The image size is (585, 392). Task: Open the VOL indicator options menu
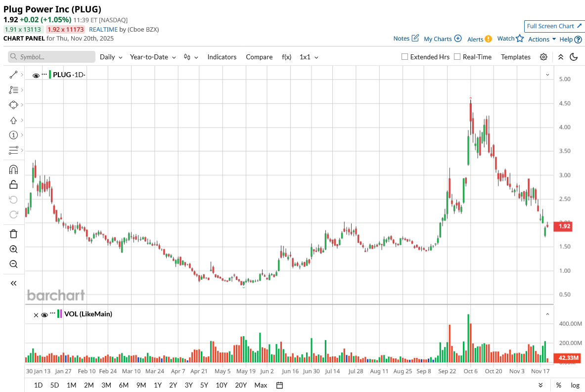[x=52, y=313]
